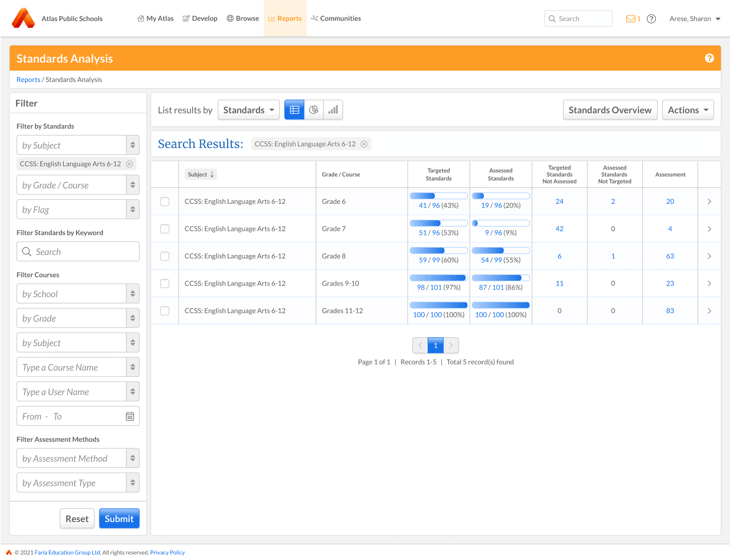Open the by School dropdown
This screenshot has width=730, height=560.
78,294
